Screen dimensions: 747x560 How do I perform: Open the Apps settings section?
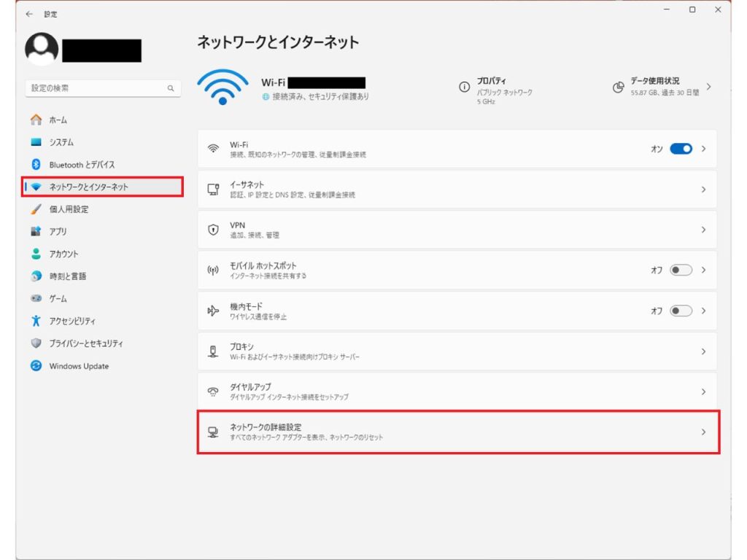pyautogui.click(x=36, y=232)
